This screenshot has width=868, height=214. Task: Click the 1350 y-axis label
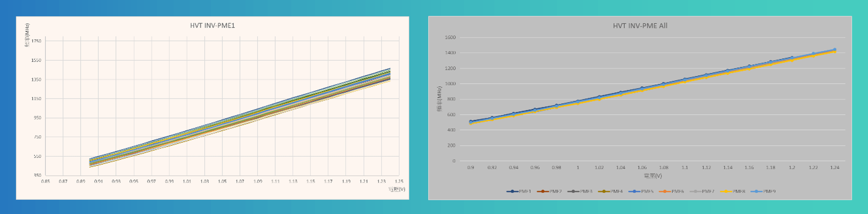point(36,80)
